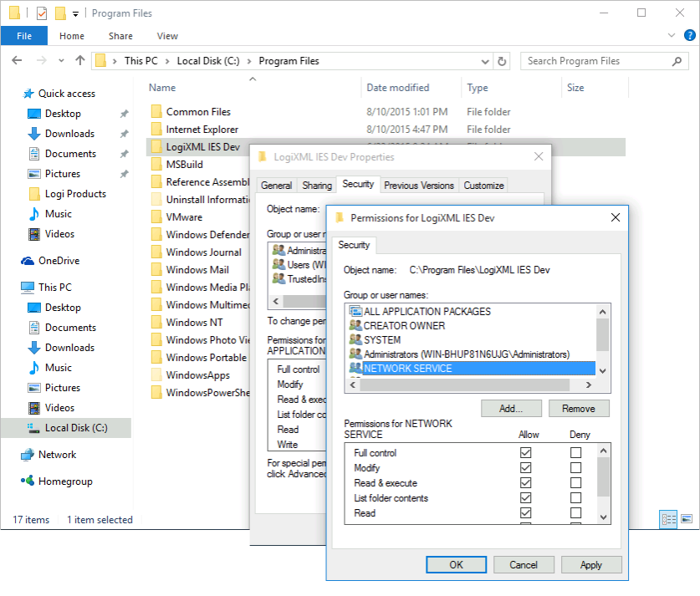Go back in File Explorer
The width and height of the screenshot is (700, 596).
pos(17,60)
